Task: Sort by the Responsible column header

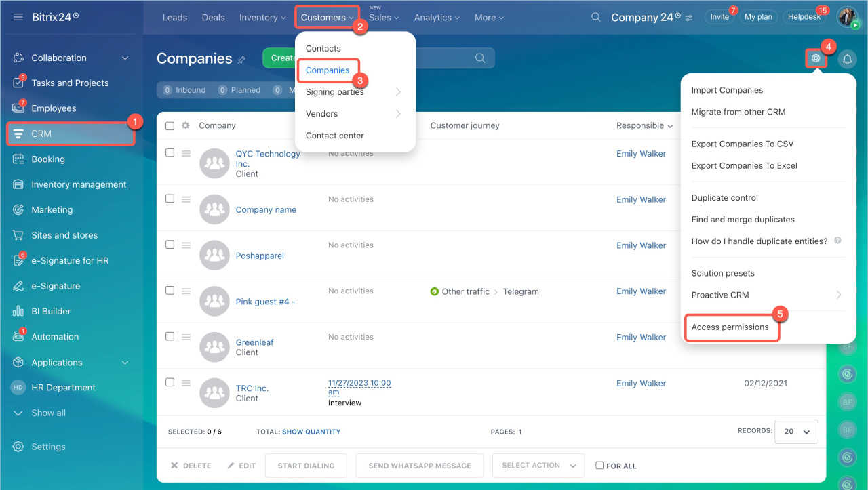Action: coord(644,125)
